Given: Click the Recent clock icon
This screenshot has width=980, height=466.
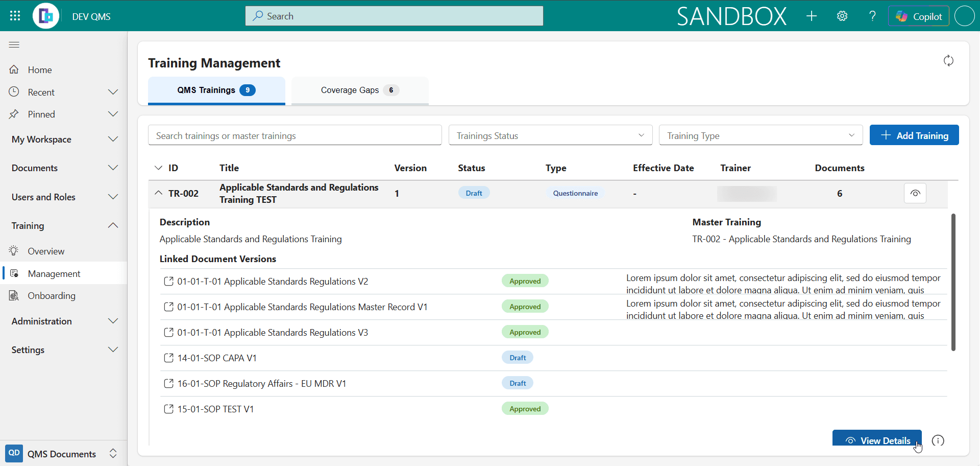Looking at the screenshot, I should 14,92.
